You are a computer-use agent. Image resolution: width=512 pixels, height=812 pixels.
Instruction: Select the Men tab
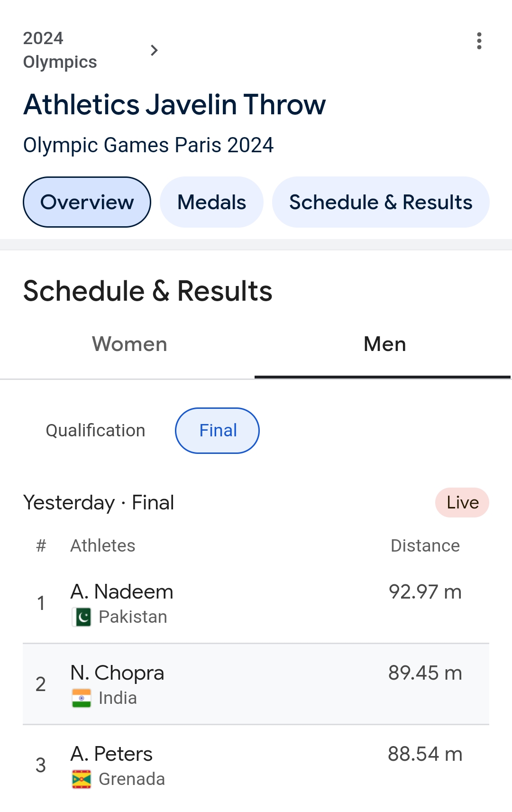384,344
